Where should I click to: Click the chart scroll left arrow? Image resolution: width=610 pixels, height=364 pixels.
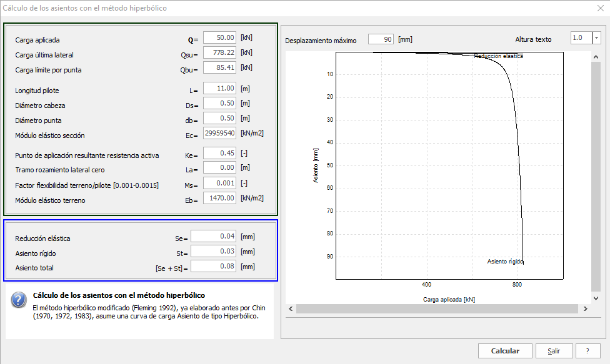point(291,309)
